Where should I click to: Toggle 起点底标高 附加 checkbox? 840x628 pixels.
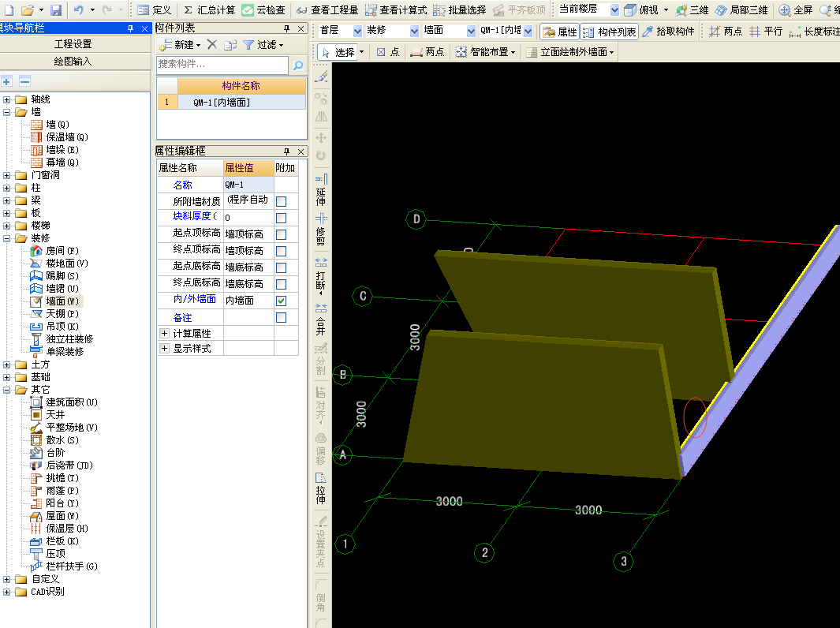pyautogui.click(x=281, y=268)
